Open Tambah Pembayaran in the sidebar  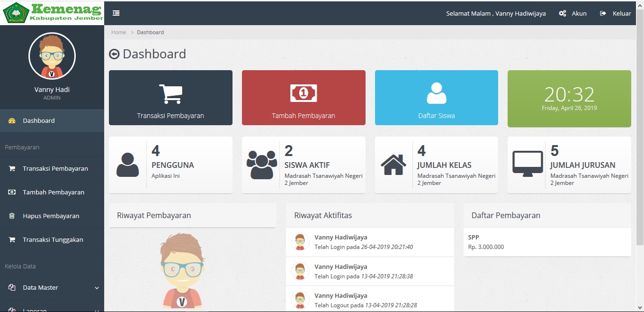coord(54,192)
